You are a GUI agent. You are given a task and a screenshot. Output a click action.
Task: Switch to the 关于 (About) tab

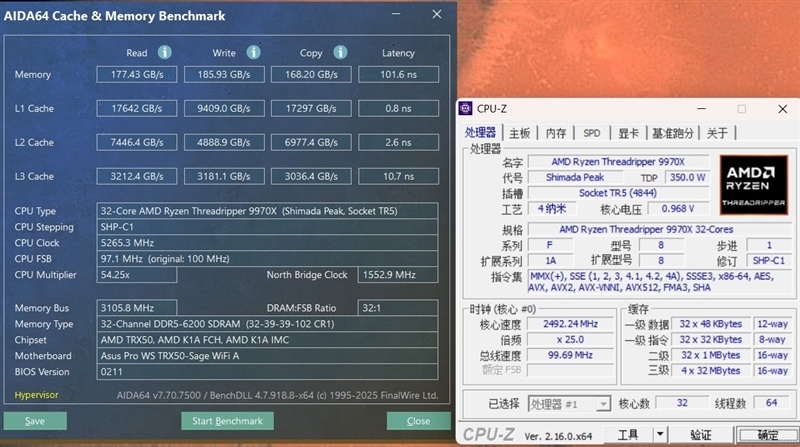coord(717,133)
